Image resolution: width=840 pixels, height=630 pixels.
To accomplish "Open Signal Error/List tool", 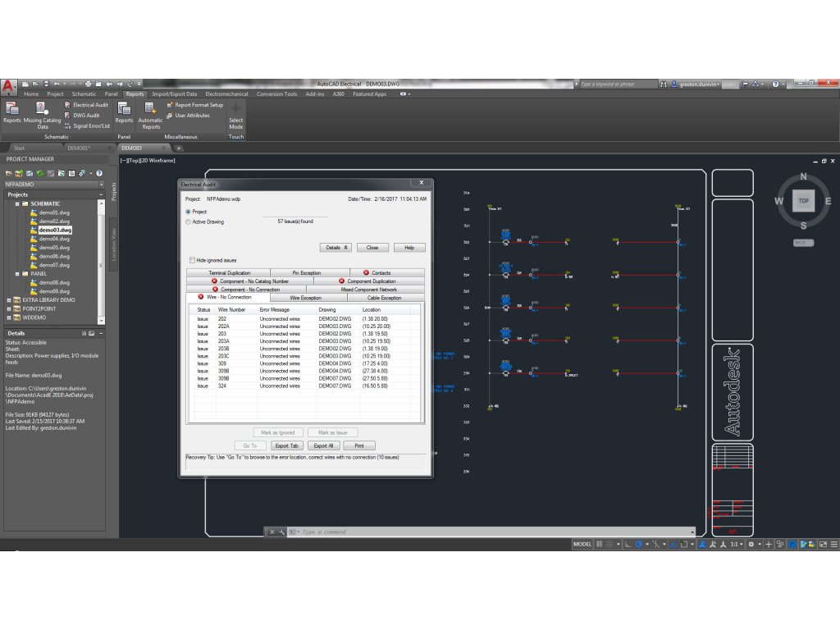I will (x=87, y=126).
